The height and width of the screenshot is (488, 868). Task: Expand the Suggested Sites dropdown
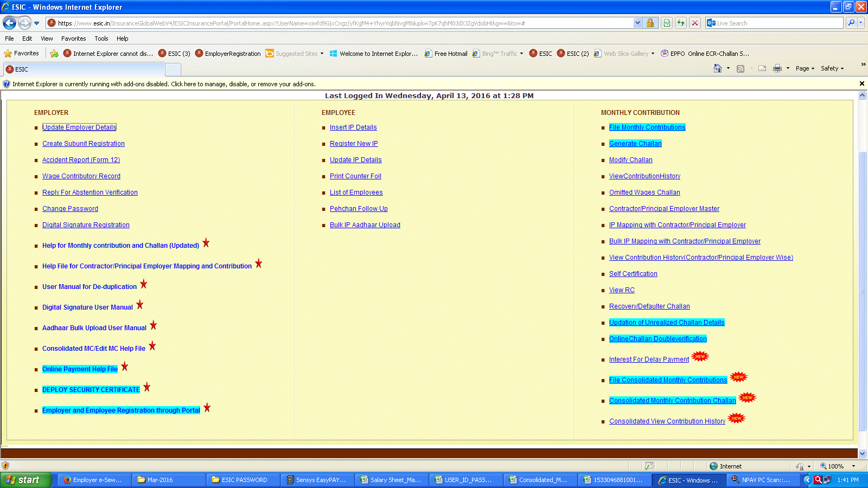coord(322,53)
